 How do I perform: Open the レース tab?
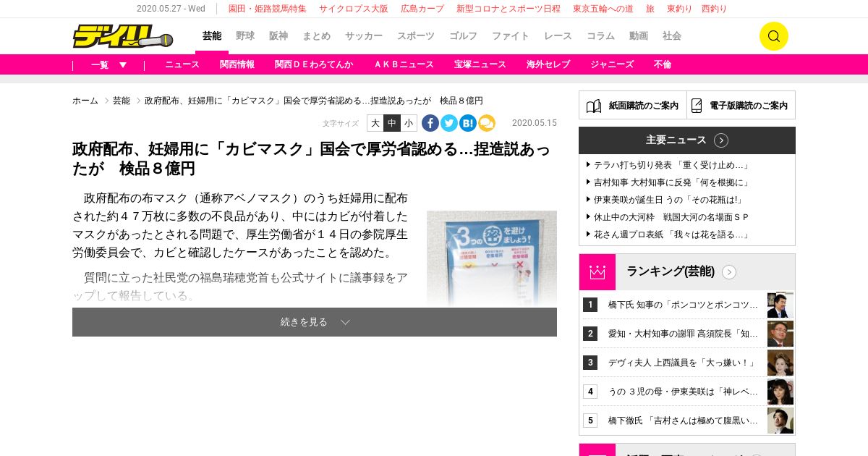tap(558, 36)
